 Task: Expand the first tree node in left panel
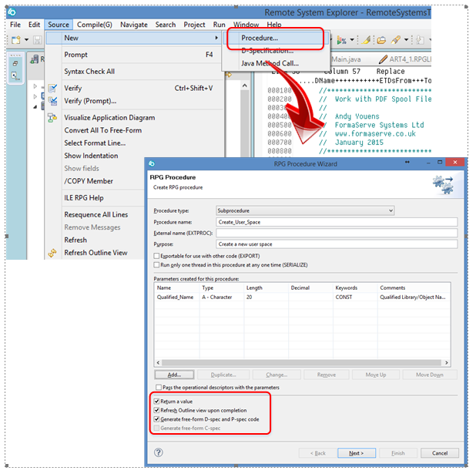click(35, 86)
